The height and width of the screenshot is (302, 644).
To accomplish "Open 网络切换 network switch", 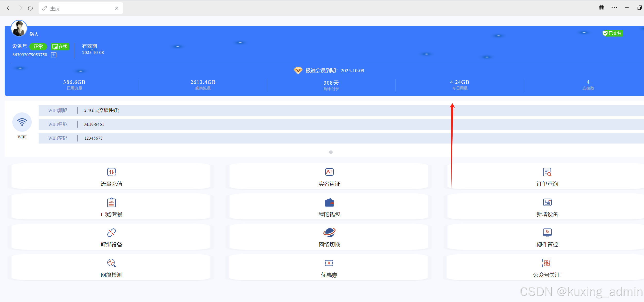I will pyautogui.click(x=329, y=233).
